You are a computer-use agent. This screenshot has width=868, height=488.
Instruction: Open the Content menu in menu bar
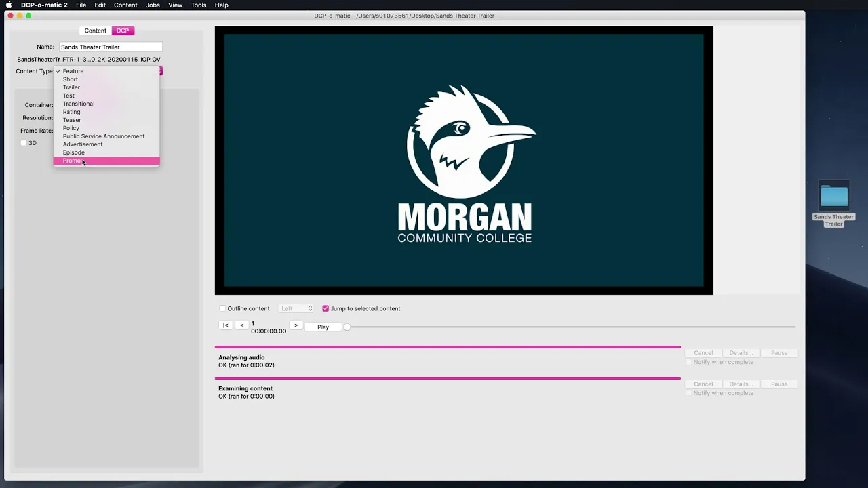click(125, 5)
